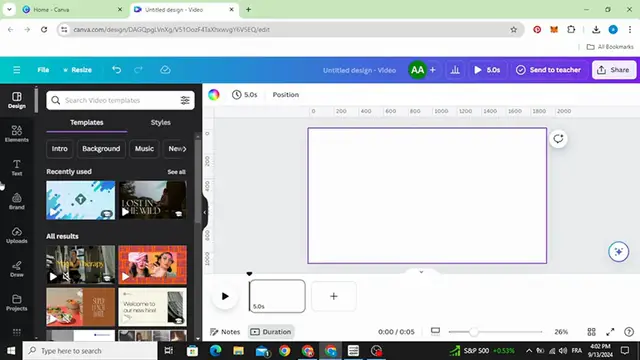Play the video from timeline

(x=225, y=296)
